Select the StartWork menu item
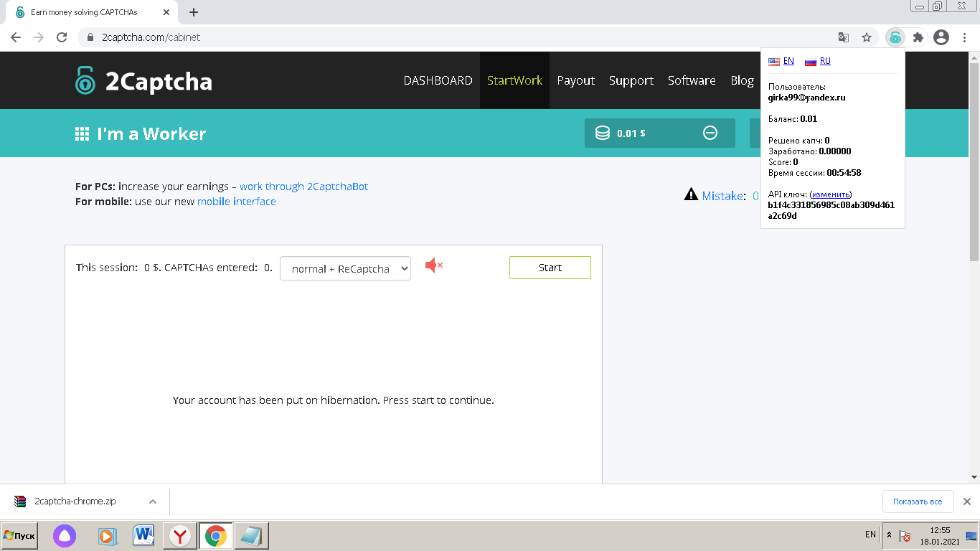This screenshot has width=980, height=551. tap(514, 80)
